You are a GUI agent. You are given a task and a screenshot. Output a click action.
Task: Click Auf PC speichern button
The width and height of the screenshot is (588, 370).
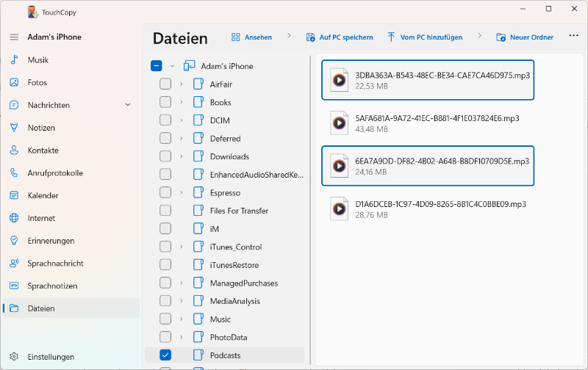(x=339, y=37)
